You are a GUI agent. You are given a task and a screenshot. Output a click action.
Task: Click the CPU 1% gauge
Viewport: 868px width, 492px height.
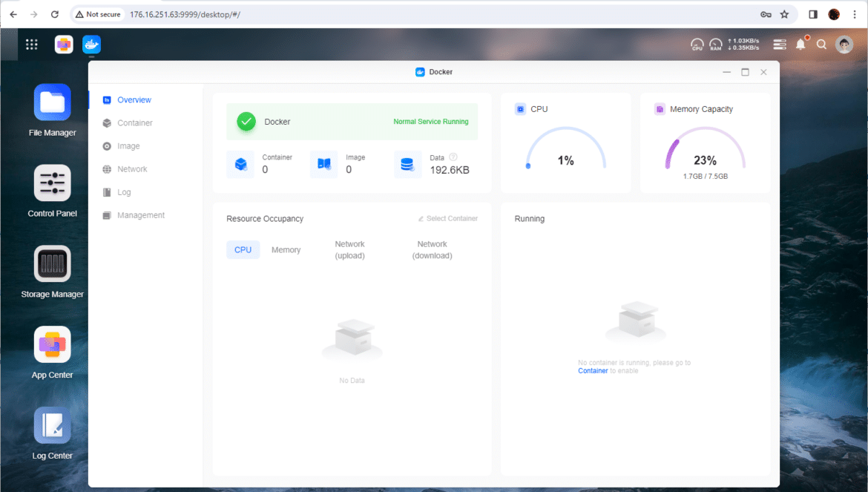(566, 148)
